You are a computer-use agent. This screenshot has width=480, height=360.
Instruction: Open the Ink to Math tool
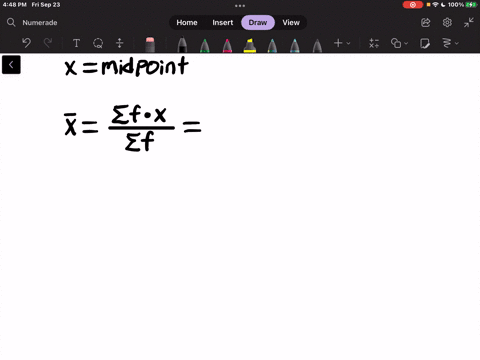[374, 43]
